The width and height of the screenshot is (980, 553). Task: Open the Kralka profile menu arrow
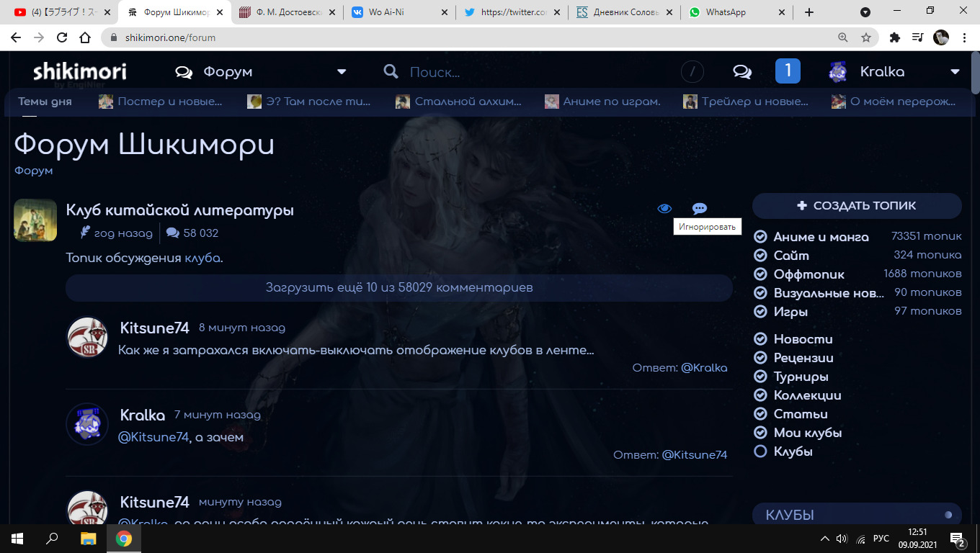(955, 72)
